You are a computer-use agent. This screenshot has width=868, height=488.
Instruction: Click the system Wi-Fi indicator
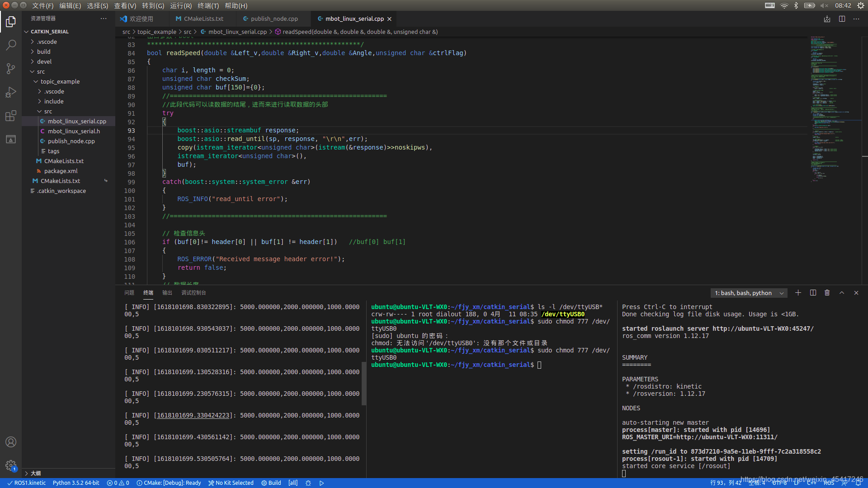(784, 5)
